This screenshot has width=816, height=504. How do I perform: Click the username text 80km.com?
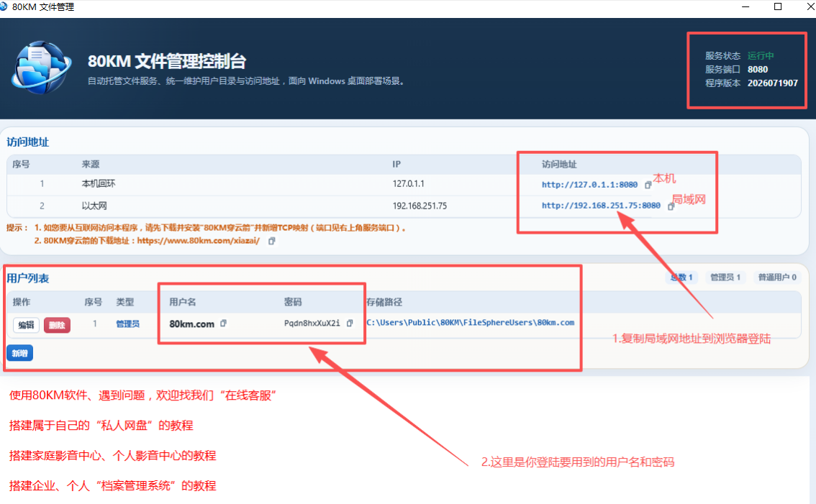click(191, 324)
